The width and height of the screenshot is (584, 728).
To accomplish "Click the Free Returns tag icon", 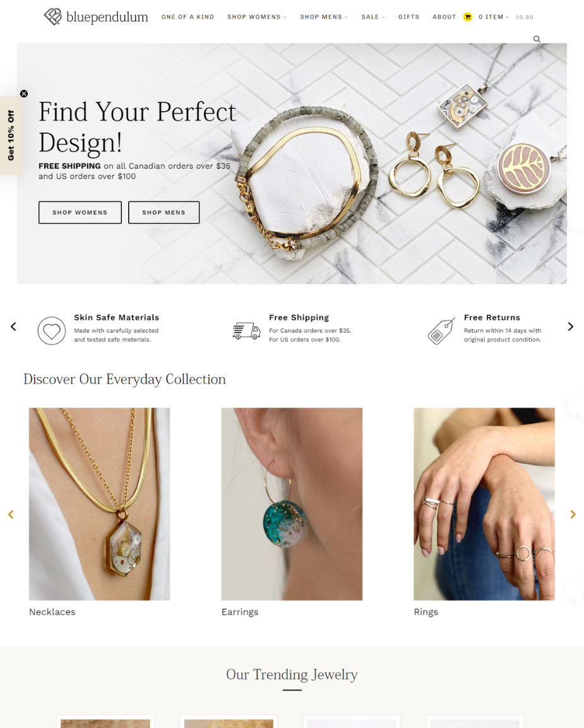I will [x=441, y=331].
